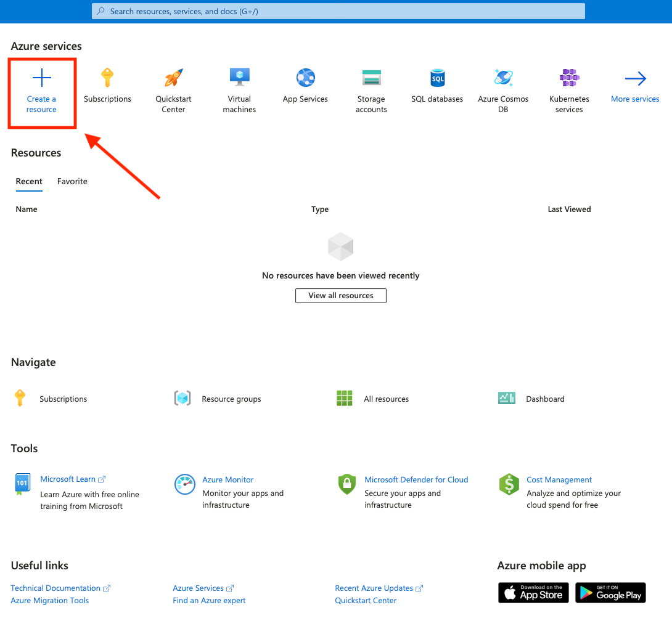Switch to the Favorite tab
Screen dimensions: 672x626
click(x=72, y=182)
